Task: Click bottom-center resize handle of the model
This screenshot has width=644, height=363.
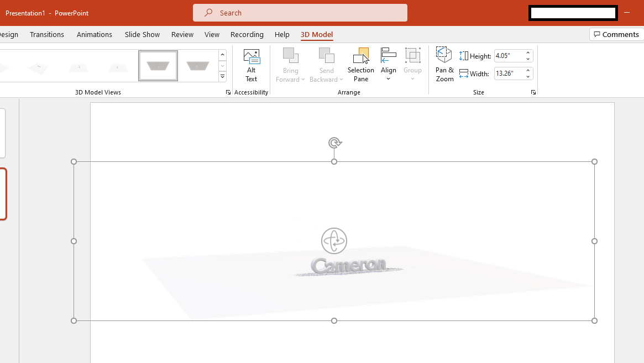Action: 334,320
